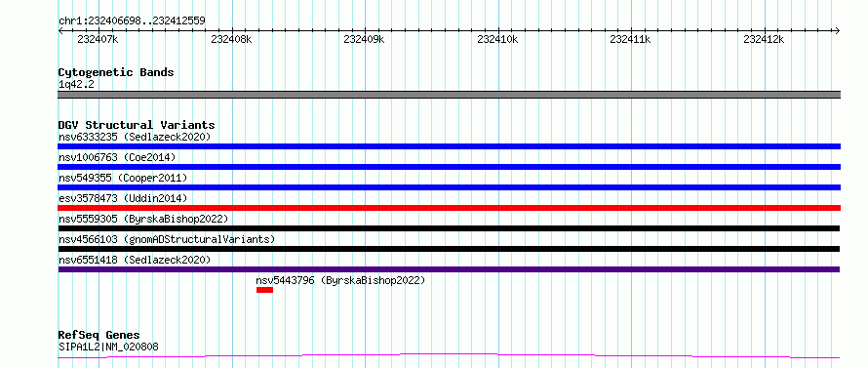Image resolution: width=868 pixels, height=368 pixels.
Task: Click the 232409k ruler tick label
Action: coord(364,39)
